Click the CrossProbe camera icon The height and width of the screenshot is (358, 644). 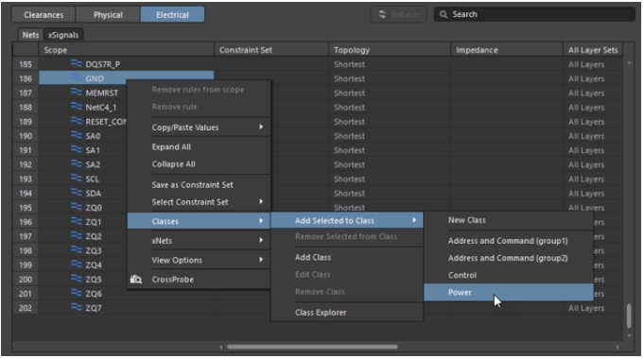coord(136,280)
